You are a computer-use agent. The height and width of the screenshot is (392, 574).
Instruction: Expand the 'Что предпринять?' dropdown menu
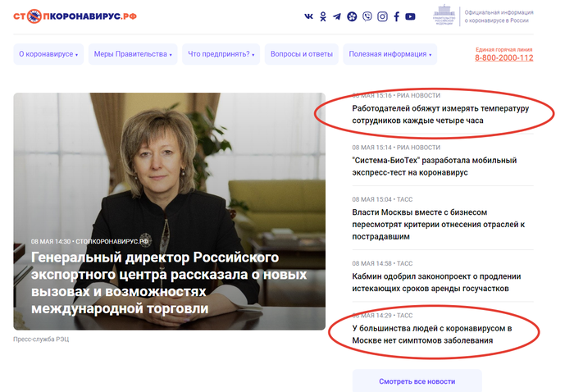point(221,54)
